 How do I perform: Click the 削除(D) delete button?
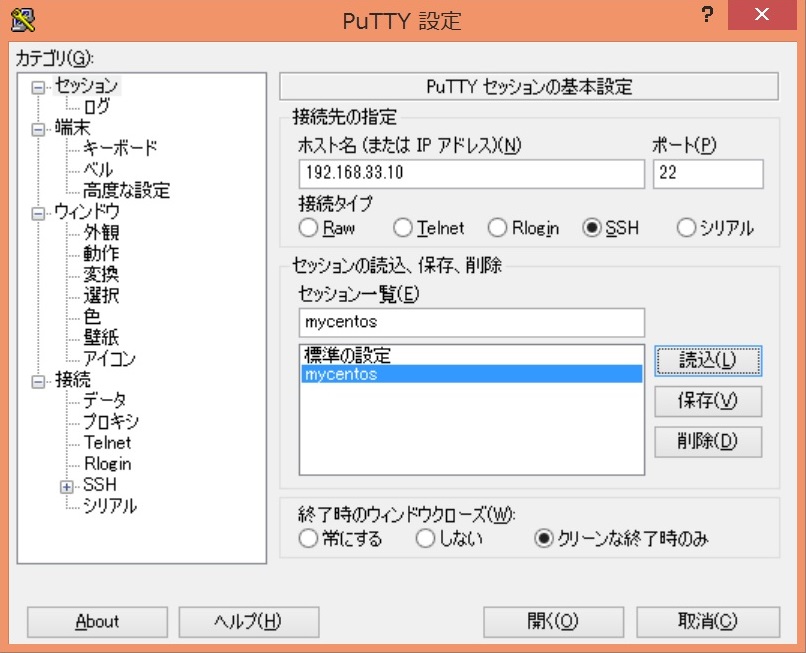click(x=708, y=442)
